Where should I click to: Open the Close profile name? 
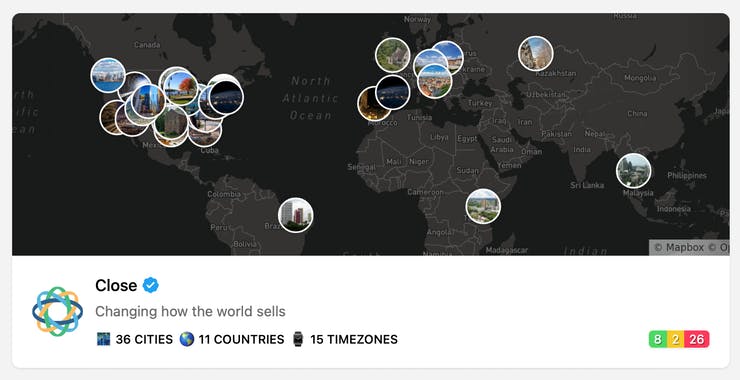coord(116,285)
